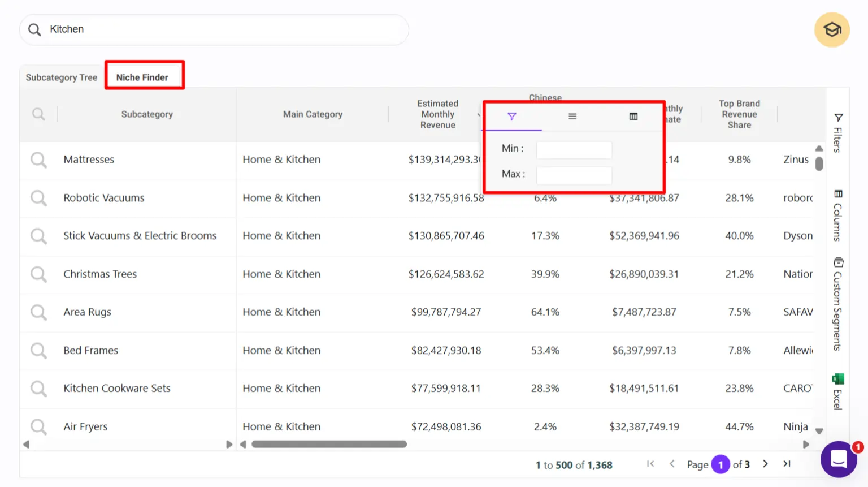868x487 pixels.
Task: Open the Custom Segments panel
Action: 838,297
